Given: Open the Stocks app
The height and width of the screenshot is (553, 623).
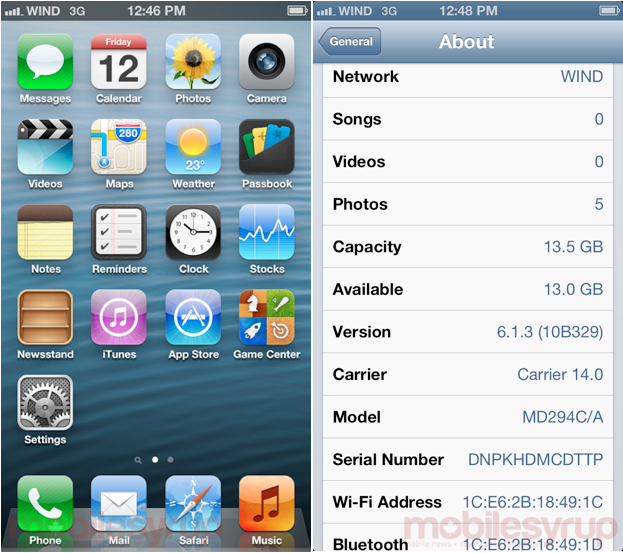Looking at the screenshot, I should point(267,232).
